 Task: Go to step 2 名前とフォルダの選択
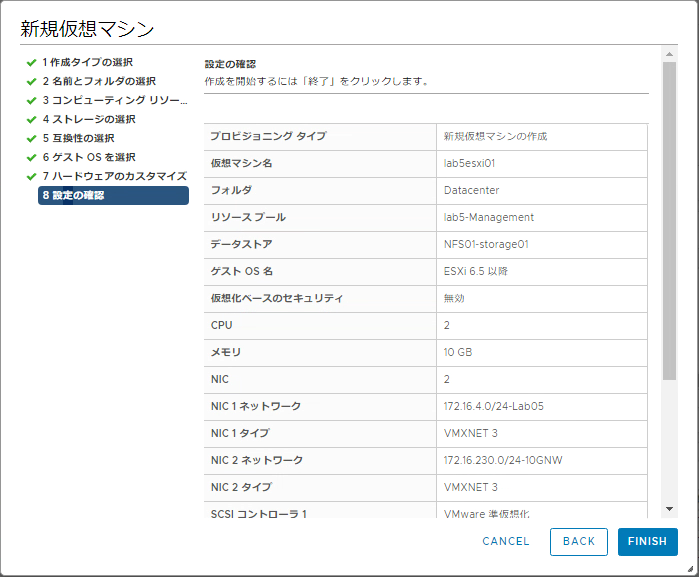pyautogui.click(x=99, y=81)
